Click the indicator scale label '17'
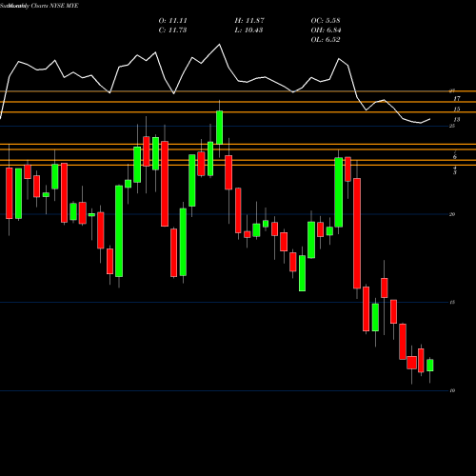The width and height of the screenshot is (476, 476). (457, 99)
